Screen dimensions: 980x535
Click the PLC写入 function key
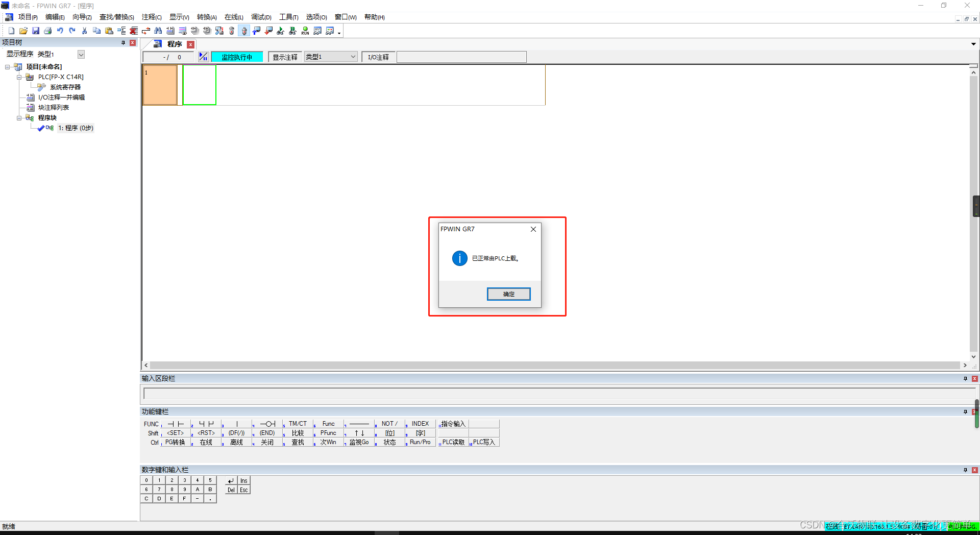[x=484, y=442]
